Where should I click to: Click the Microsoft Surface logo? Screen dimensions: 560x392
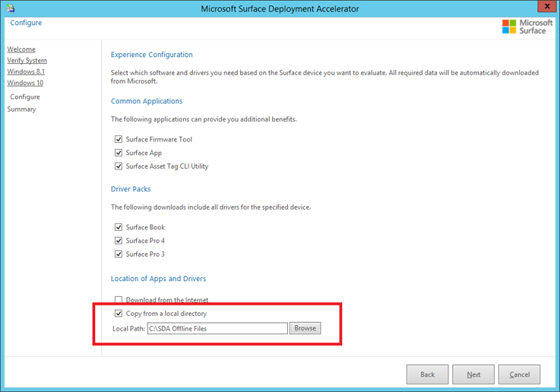pos(527,27)
